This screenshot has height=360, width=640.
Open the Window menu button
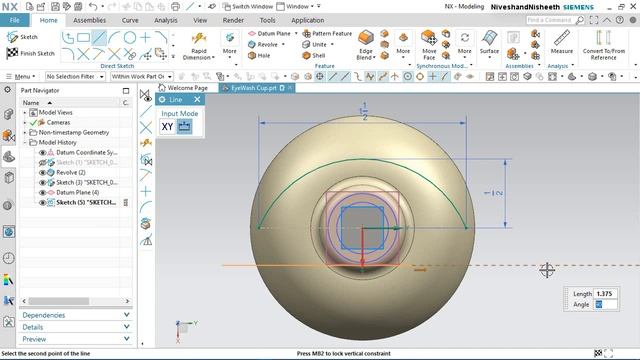pos(295,7)
